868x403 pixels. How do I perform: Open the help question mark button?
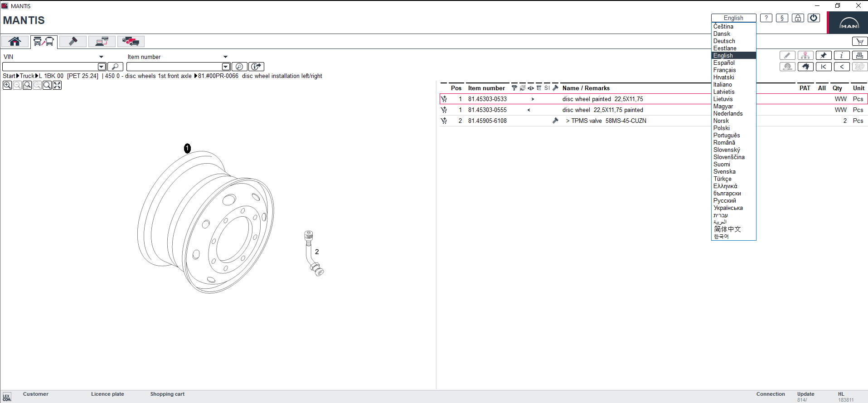(766, 18)
